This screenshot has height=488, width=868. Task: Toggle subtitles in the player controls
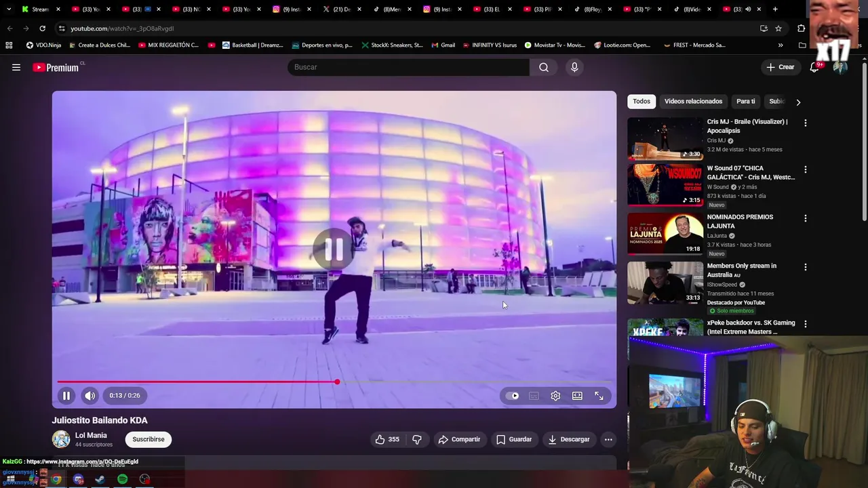click(534, 396)
